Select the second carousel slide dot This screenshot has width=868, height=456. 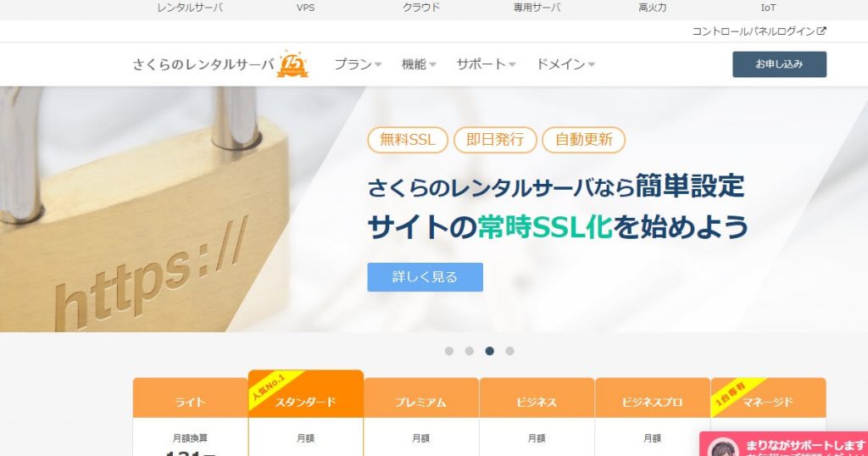click(x=470, y=351)
